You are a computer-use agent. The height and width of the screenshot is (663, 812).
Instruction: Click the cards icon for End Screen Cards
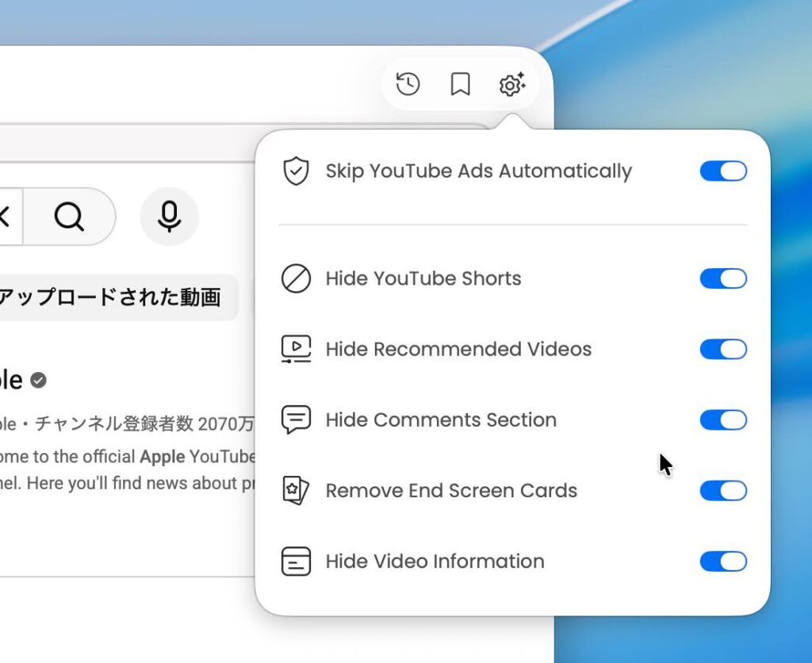coord(296,491)
